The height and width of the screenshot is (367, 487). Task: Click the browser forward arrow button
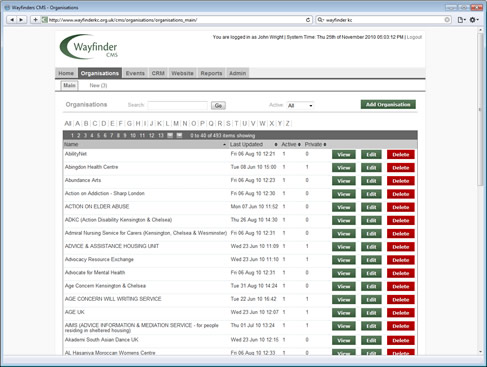click(21, 20)
